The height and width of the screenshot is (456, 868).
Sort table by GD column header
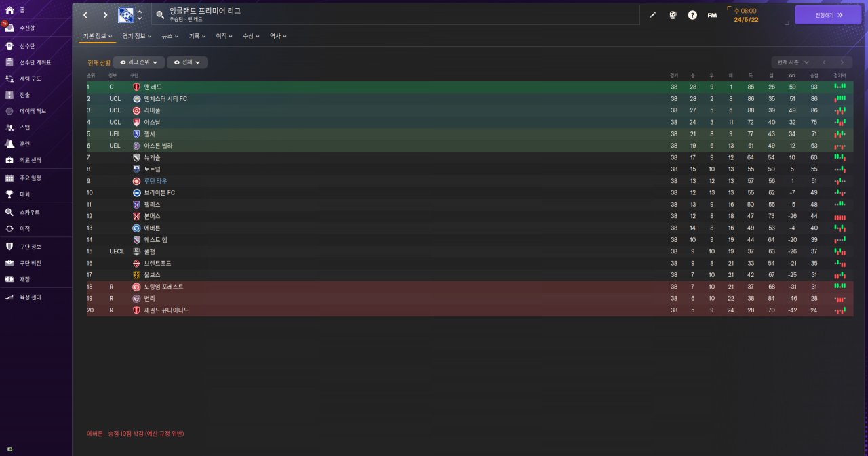click(x=791, y=75)
